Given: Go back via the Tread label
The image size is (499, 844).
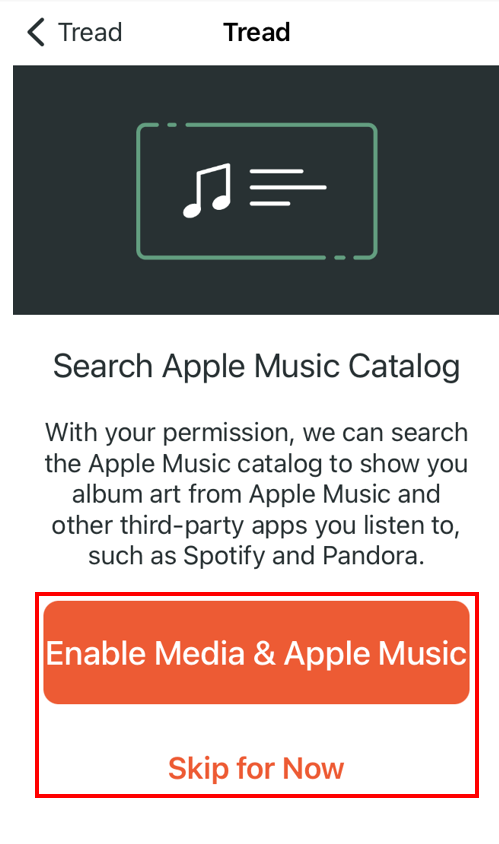Looking at the screenshot, I should 90,32.
